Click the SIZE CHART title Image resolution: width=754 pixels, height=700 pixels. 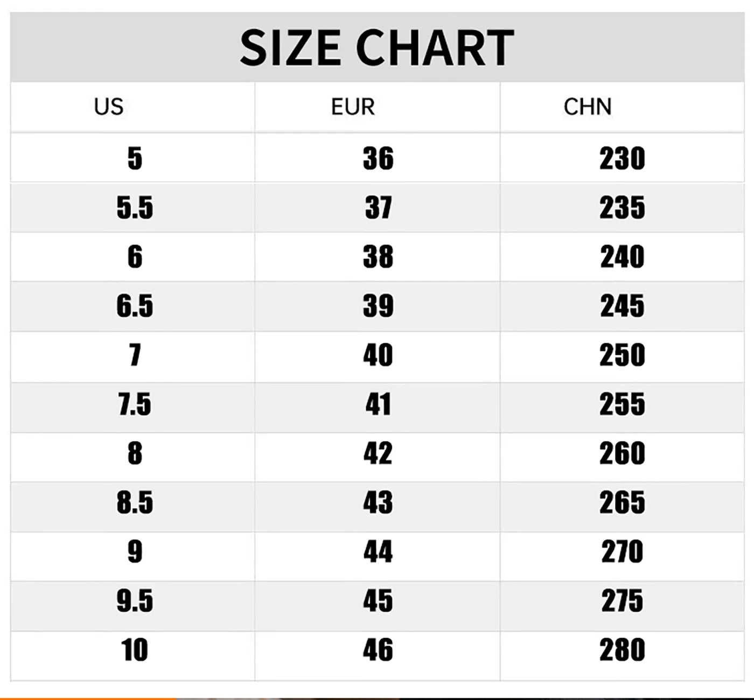coord(376,47)
